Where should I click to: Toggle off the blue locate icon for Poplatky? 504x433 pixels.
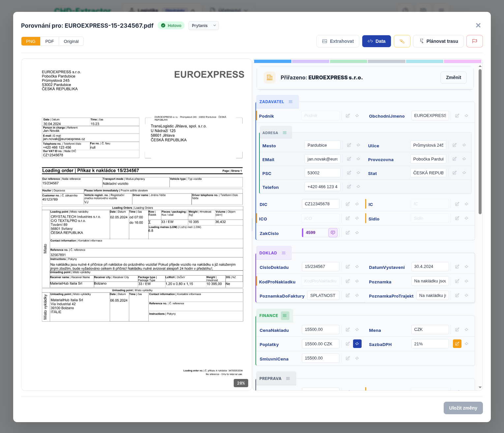[357, 344]
